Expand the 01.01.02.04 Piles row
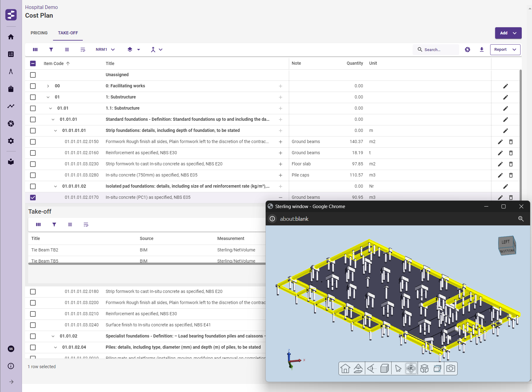532x392 pixels. (x=55, y=347)
